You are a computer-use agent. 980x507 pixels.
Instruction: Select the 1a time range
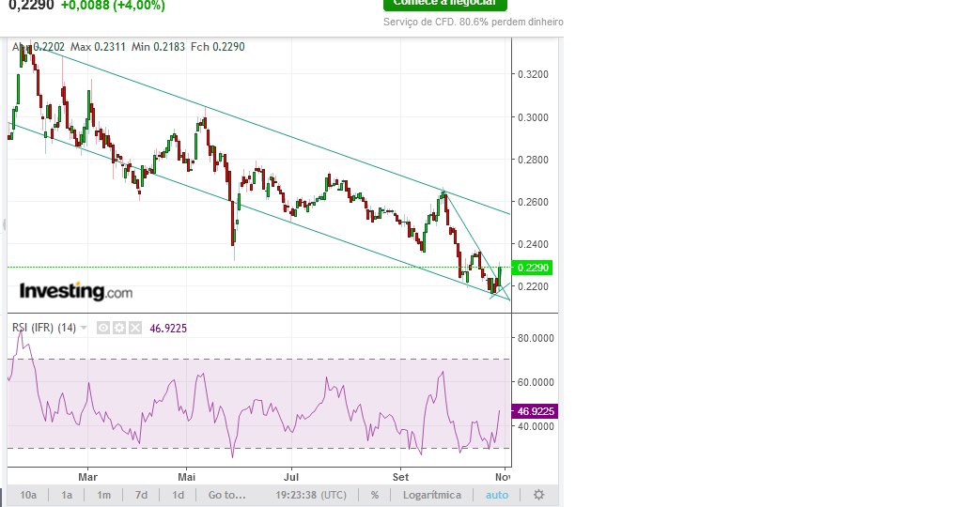click(x=67, y=495)
